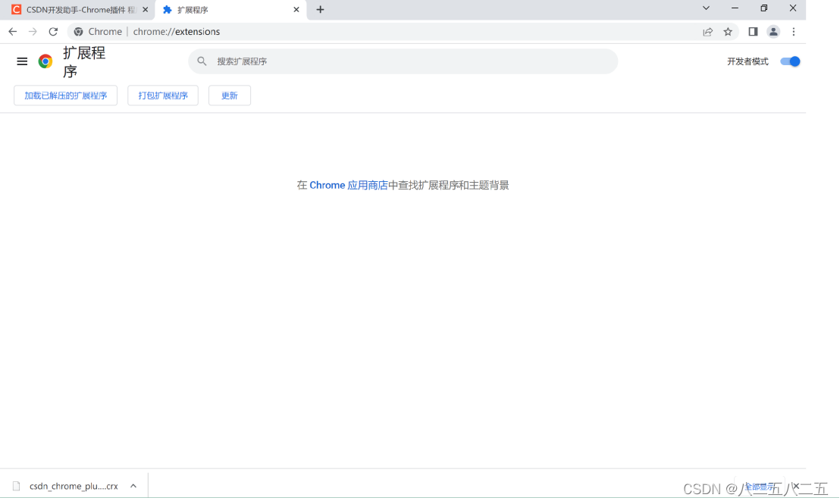This screenshot has width=840, height=504.
Task: Click the Chrome logo on the extensions page
Action: click(45, 61)
